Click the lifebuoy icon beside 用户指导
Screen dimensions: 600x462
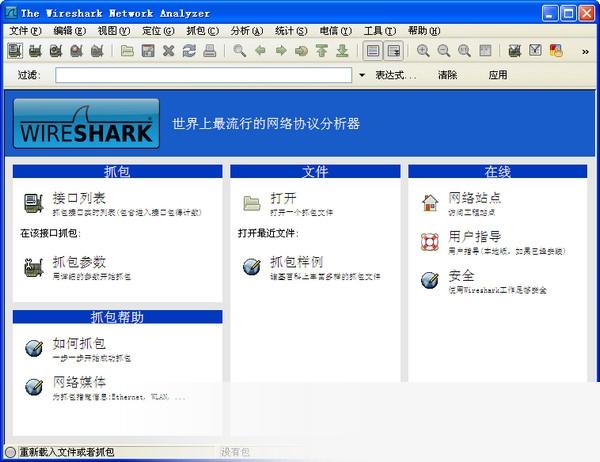(430, 242)
